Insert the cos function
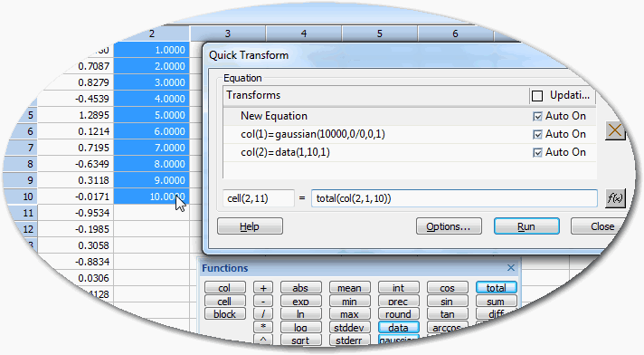 click(447, 288)
